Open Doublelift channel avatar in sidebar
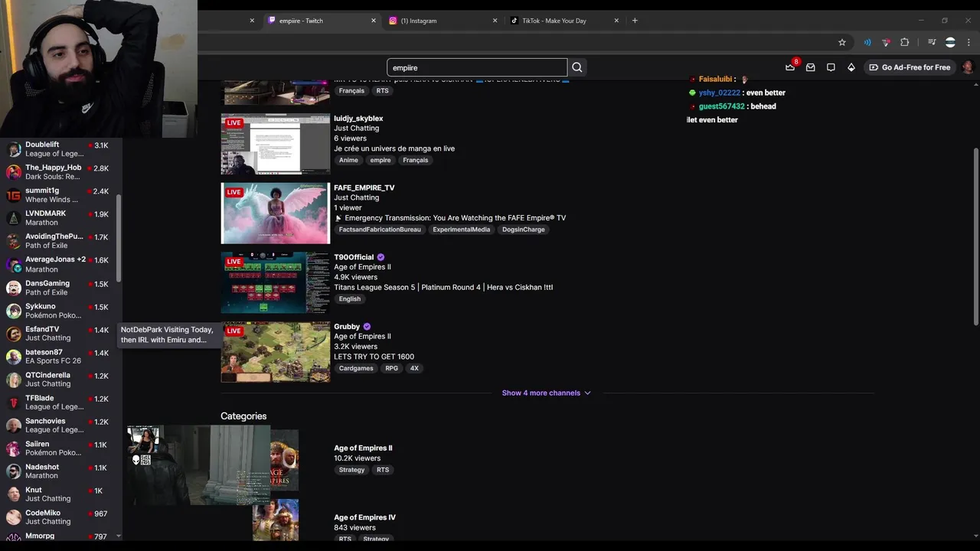Viewport: 980px width, 551px height. coord(14,149)
